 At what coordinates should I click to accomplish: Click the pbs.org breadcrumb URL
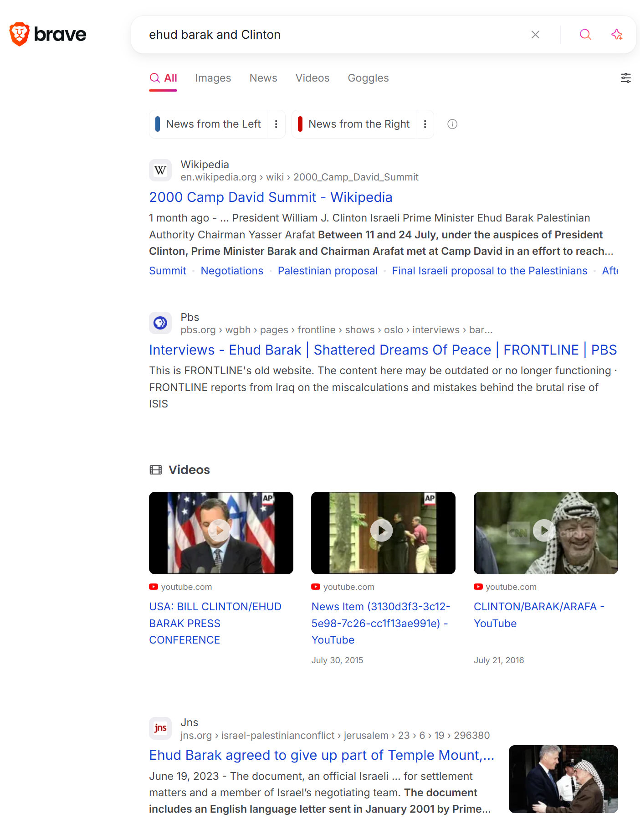coord(337,330)
